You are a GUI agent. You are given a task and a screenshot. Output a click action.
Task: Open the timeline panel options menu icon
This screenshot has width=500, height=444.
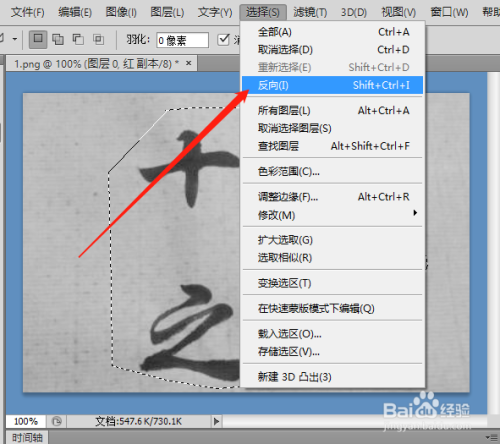491,437
